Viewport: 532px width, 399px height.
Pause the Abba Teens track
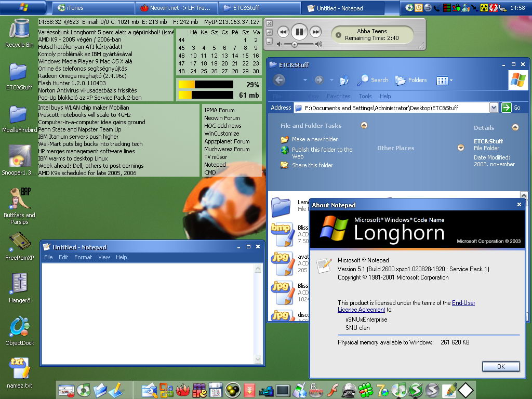(299, 32)
